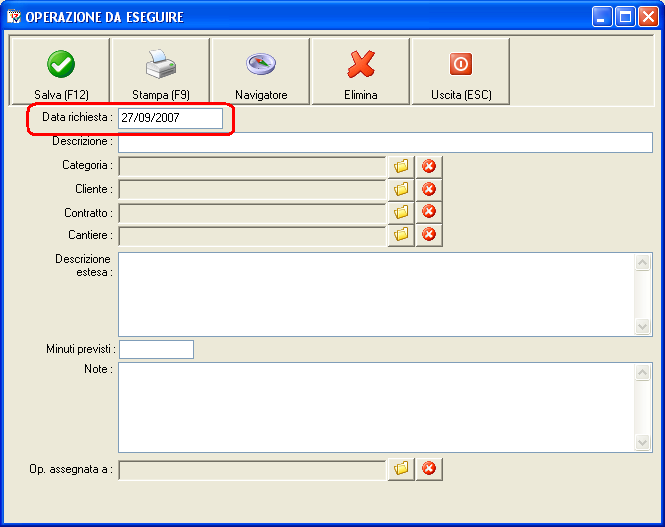Click the Cliente read-only field
Image resolution: width=665 pixels, height=527 pixels.
252,189
